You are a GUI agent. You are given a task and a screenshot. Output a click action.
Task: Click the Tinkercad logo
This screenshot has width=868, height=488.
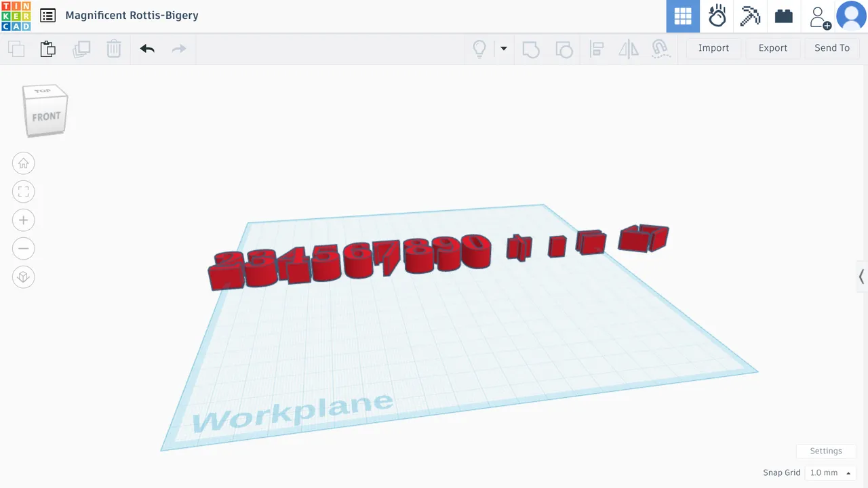coord(16,16)
